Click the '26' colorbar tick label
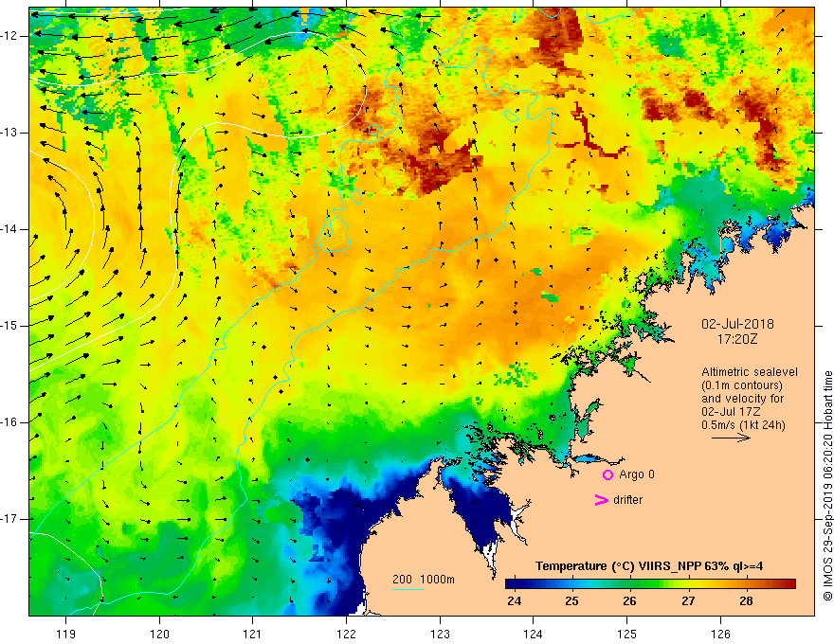This screenshot has width=834, height=644. coord(629,601)
